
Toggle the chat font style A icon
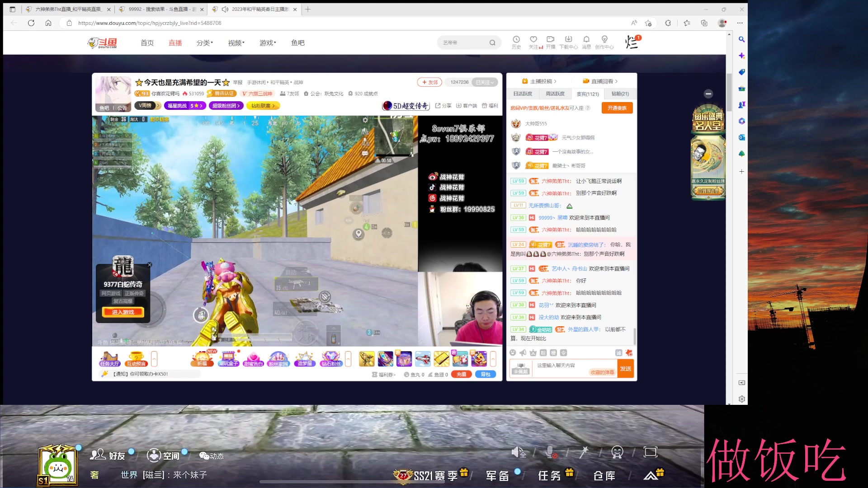click(x=533, y=352)
